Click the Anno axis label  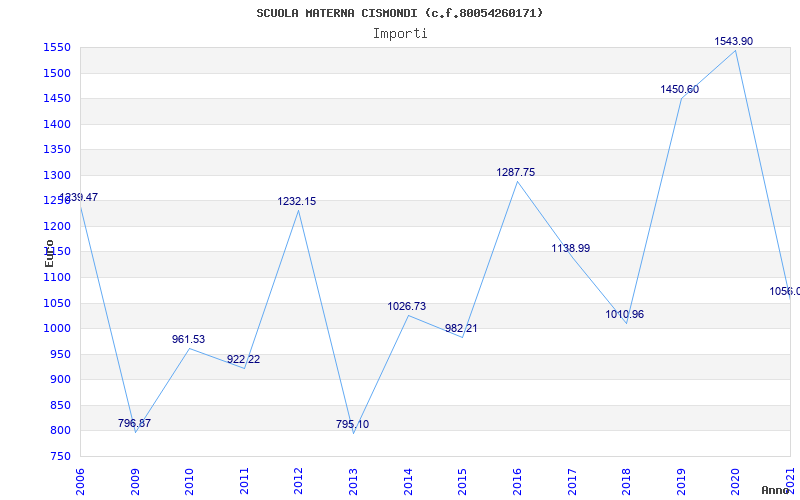[776, 490]
